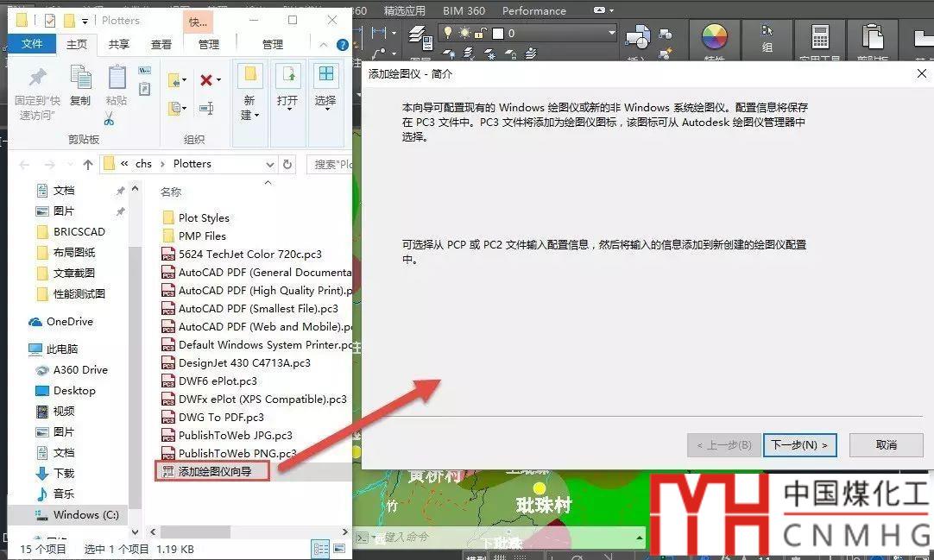This screenshot has width=934, height=560.
Task: Click the Copy icon in Explorer ribbon
Action: coord(80,78)
